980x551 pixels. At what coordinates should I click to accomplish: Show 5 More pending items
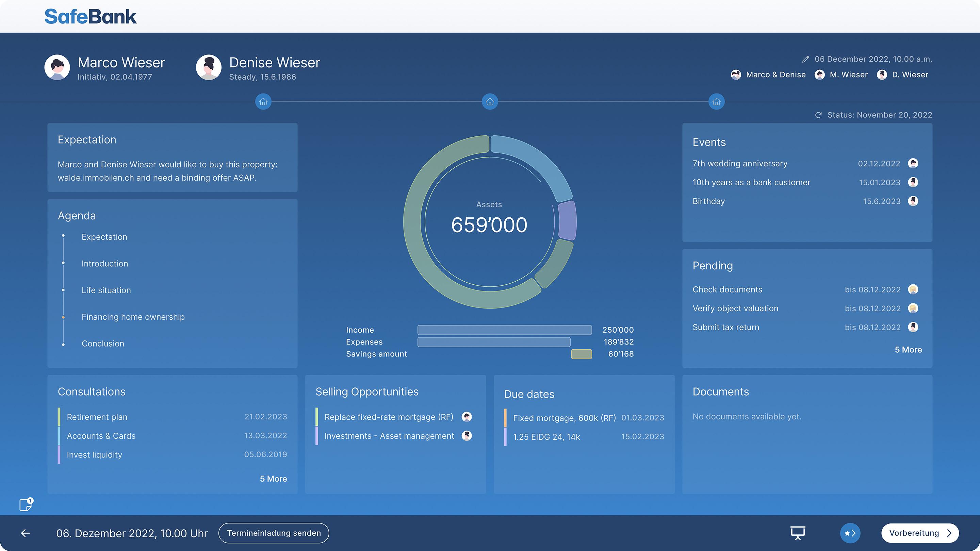pos(908,350)
